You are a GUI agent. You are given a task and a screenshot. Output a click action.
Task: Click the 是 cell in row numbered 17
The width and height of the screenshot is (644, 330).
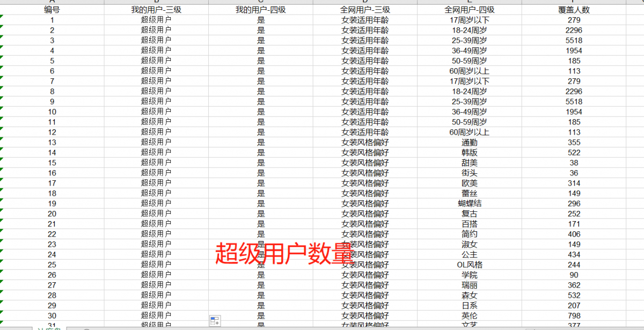coord(261,183)
